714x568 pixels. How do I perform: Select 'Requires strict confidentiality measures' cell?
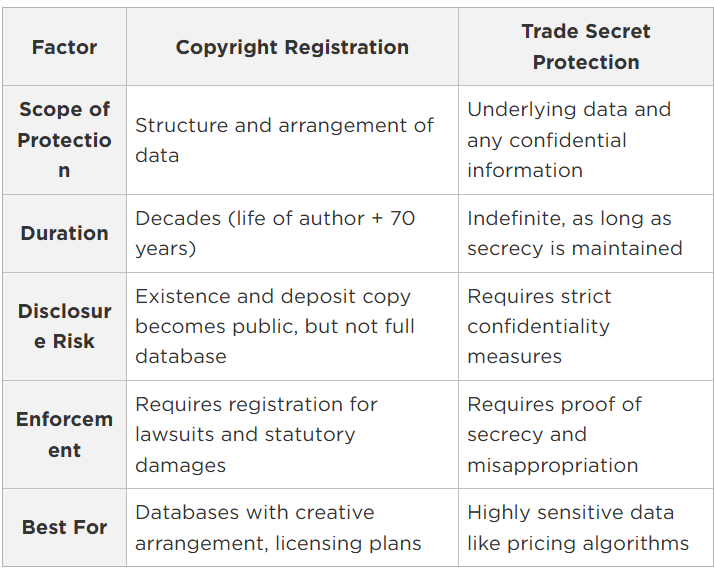coord(539,326)
